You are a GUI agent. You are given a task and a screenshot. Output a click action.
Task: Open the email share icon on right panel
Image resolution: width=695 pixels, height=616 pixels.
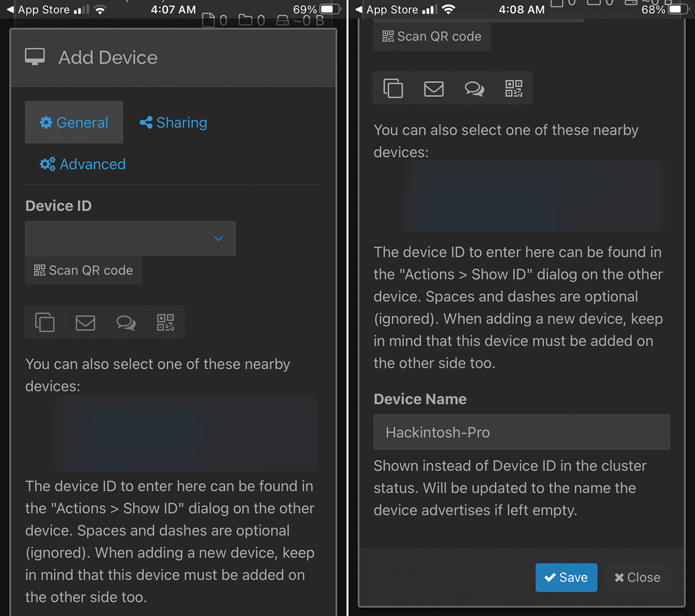[x=434, y=88]
